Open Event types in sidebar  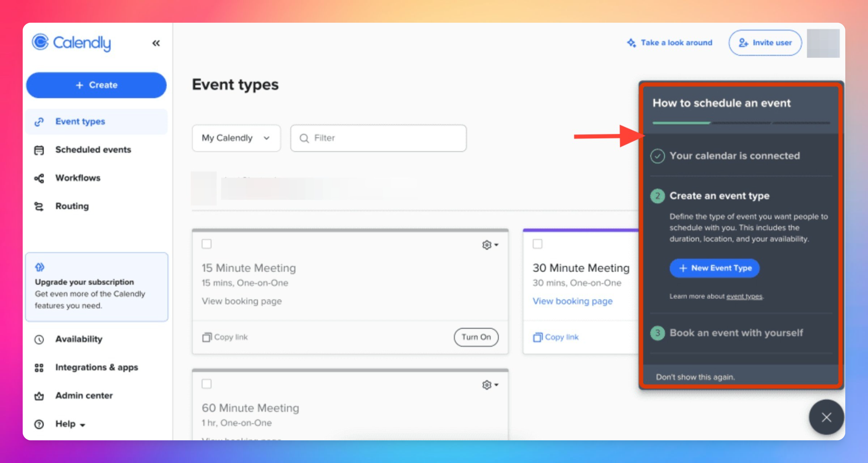(x=96, y=121)
